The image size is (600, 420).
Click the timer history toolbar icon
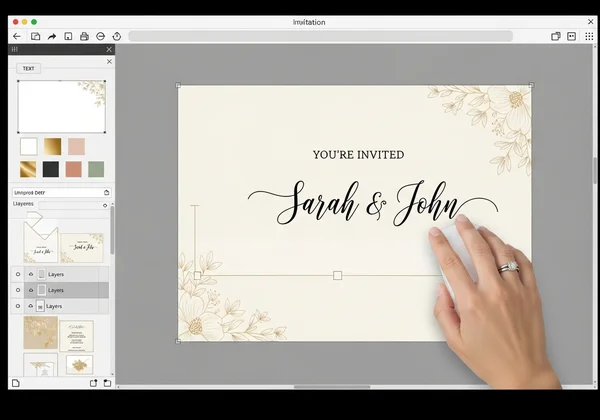click(117, 36)
